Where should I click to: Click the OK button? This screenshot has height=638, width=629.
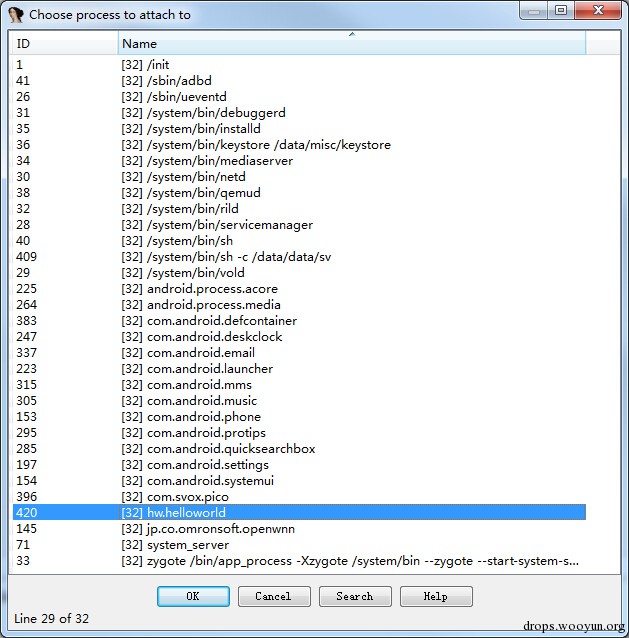pos(193,596)
